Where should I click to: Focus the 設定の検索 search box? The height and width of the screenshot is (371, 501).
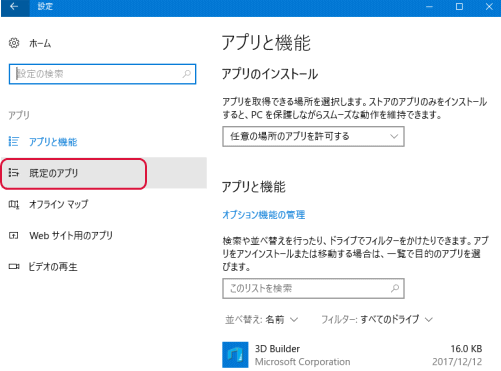coord(102,74)
